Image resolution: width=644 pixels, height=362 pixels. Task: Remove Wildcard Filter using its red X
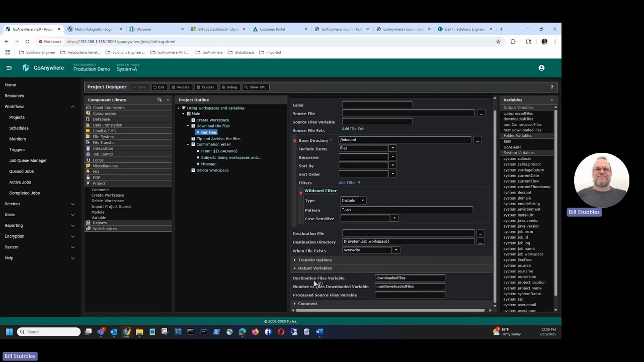click(x=301, y=192)
